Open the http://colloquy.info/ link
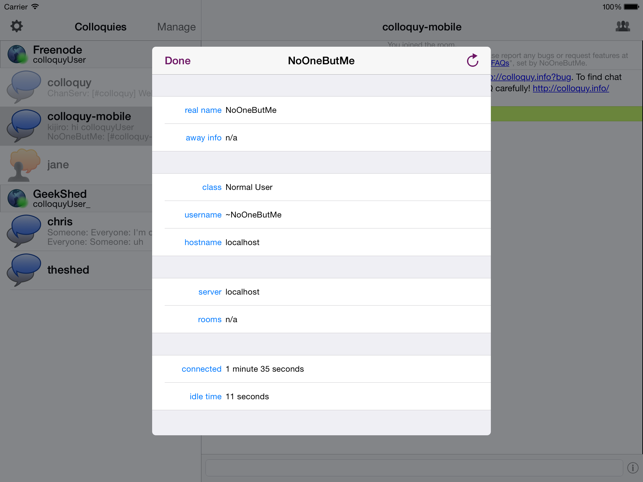Screen dimensions: 643x482 pos(571,88)
